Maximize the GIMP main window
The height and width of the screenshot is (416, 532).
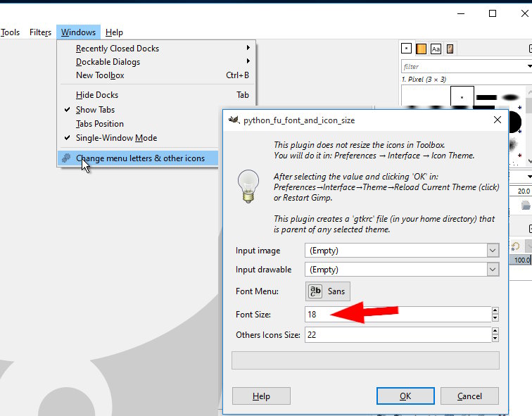(x=493, y=13)
